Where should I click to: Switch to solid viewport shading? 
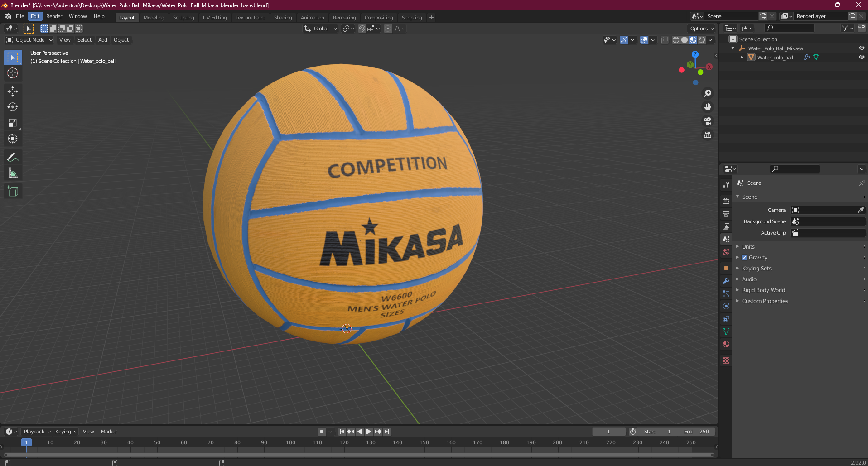685,40
